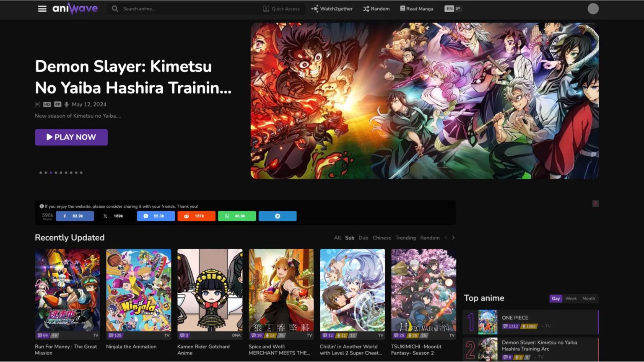Go to the aniwave logo home

point(75,8)
